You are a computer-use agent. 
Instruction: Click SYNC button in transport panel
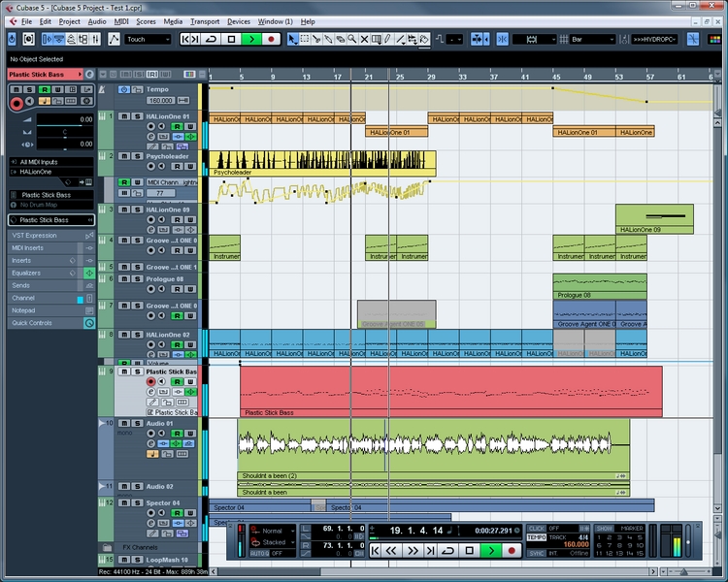tap(536, 553)
